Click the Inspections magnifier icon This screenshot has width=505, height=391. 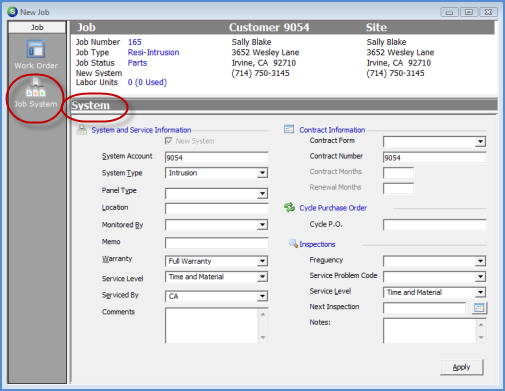coord(293,244)
